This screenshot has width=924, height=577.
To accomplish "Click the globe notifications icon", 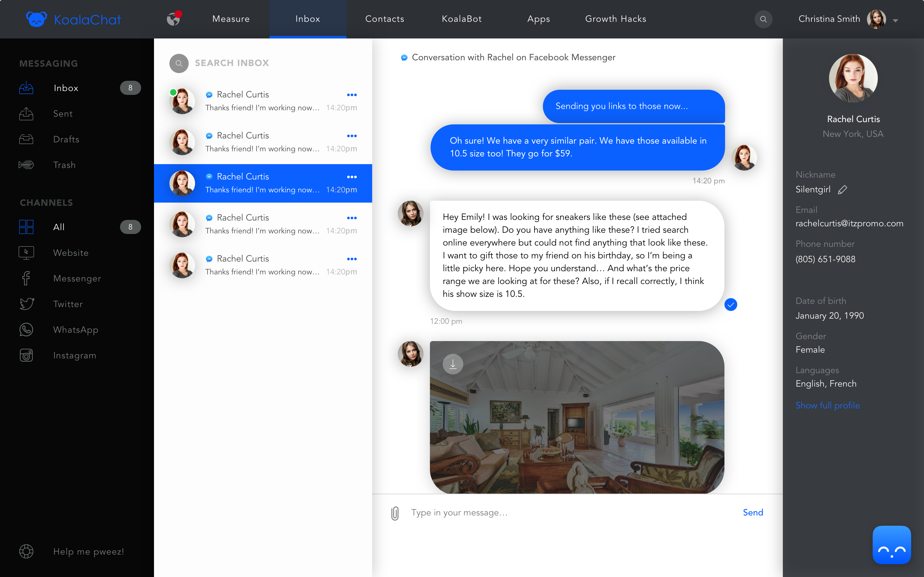I will [x=174, y=19].
